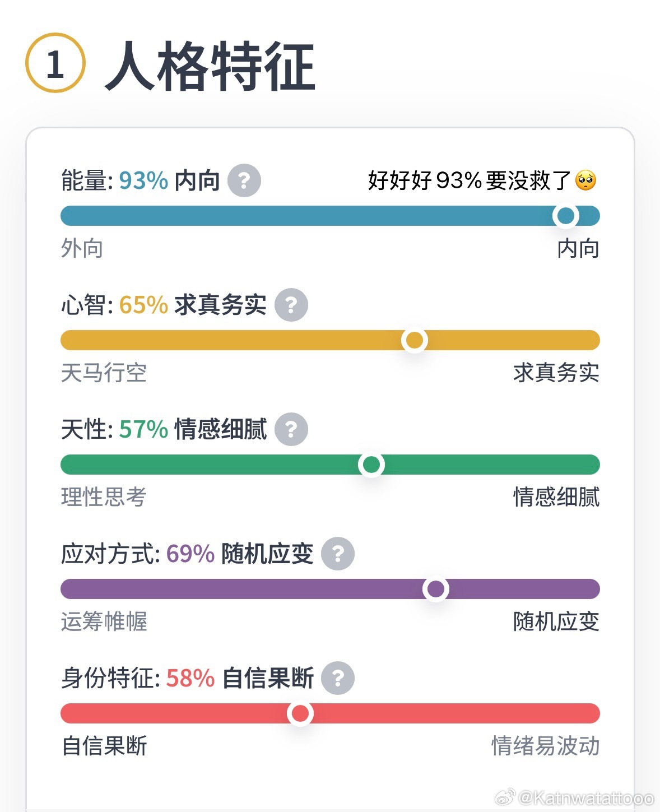The height and width of the screenshot is (812, 660).
Task: Open the help icon beside 93% 内向
Action: [244, 180]
